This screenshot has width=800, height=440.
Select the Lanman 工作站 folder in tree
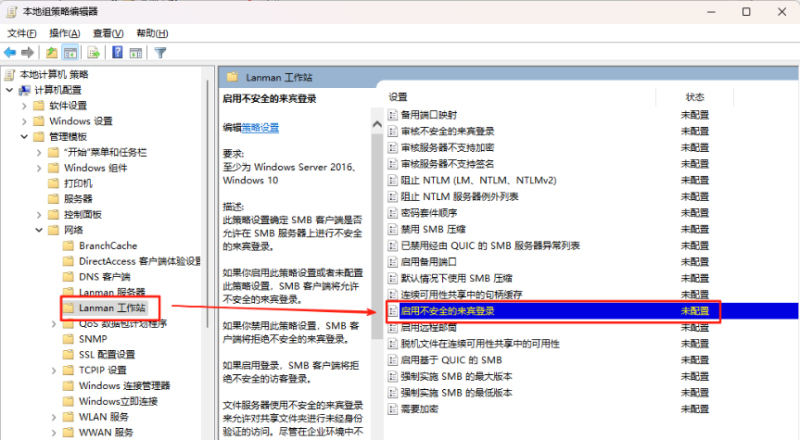click(112, 308)
